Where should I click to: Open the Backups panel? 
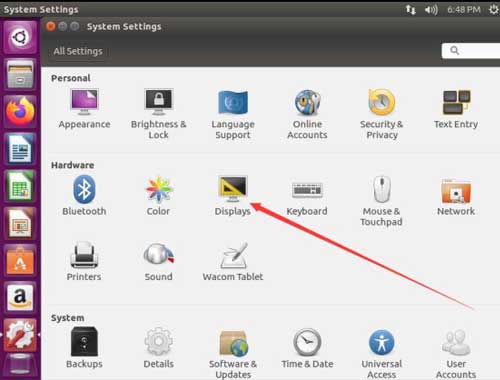coord(84,348)
